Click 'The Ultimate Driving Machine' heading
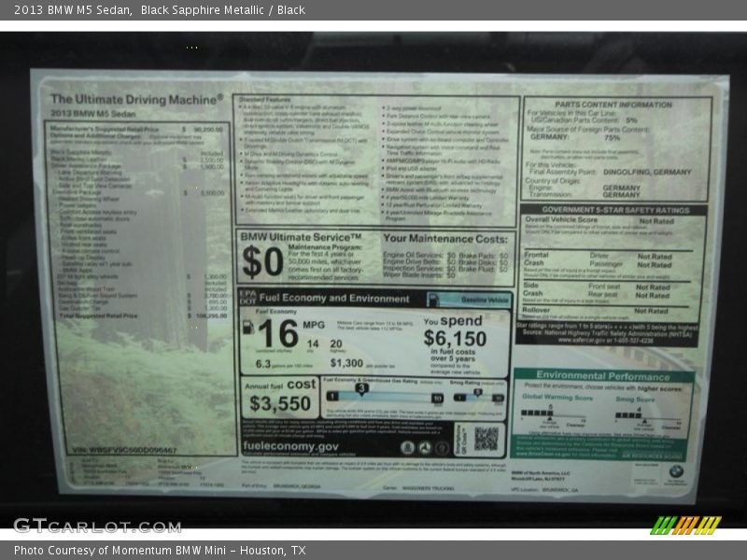Screen dimensions: 747x560 point(137,100)
